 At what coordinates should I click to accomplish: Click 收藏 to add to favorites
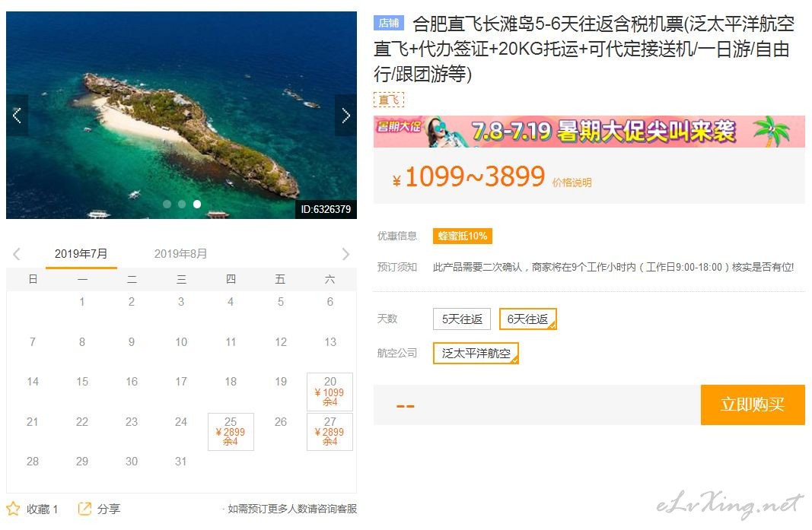(x=42, y=509)
